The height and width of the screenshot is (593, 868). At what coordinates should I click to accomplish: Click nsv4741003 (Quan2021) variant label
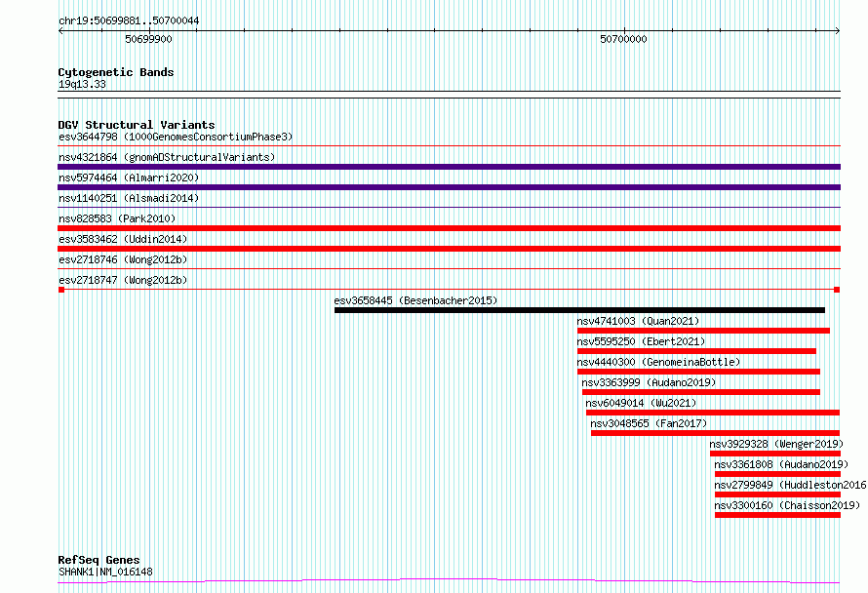(638, 321)
